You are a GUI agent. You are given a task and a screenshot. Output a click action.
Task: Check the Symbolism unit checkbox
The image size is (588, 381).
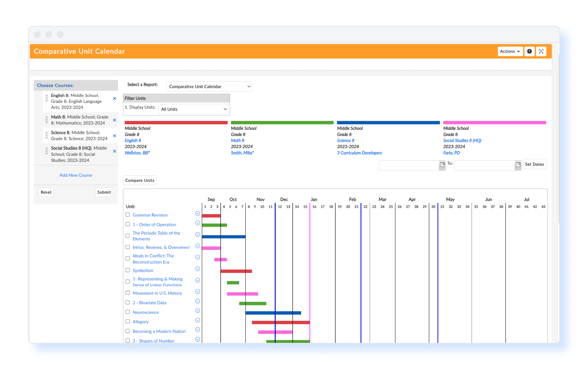point(128,270)
